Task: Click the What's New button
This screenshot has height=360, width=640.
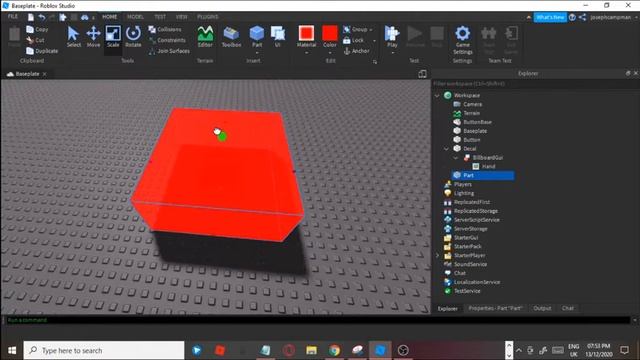Action: pyautogui.click(x=550, y=17)
